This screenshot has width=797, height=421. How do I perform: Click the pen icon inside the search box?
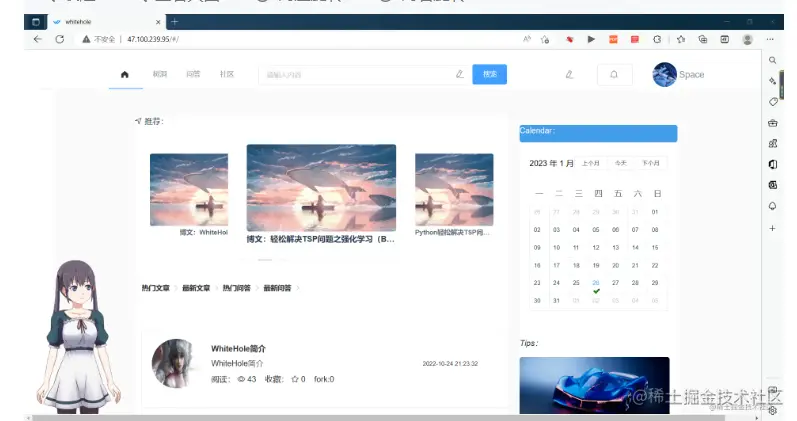tap(459, 74)
